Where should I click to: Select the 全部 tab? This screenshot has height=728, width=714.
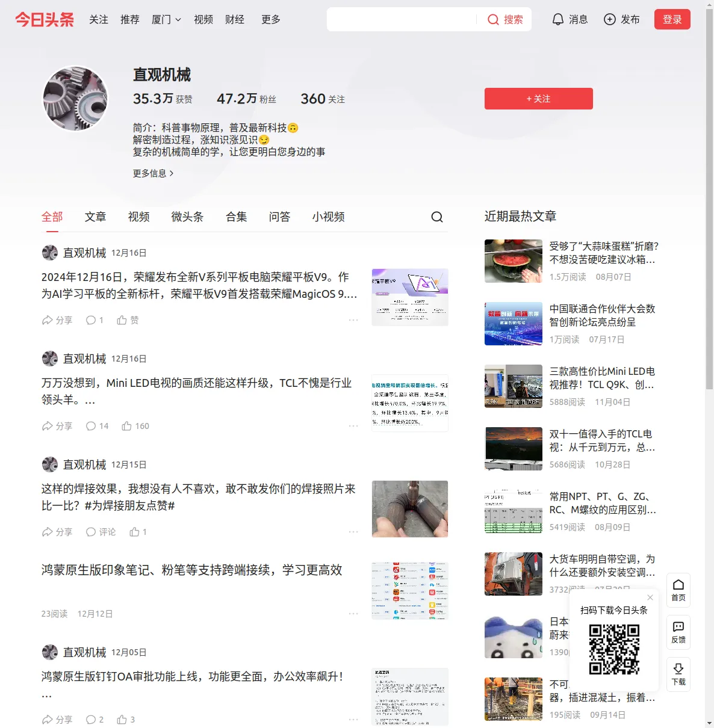52,217
